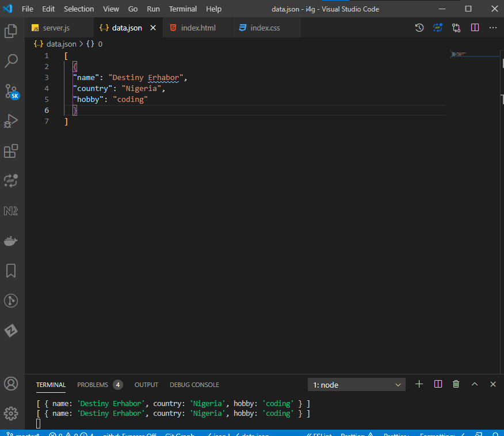Switch to the PROBLEMS panel tab
Image resolution: width=504 pixels, height=436 pixels.
pos(93,385)
